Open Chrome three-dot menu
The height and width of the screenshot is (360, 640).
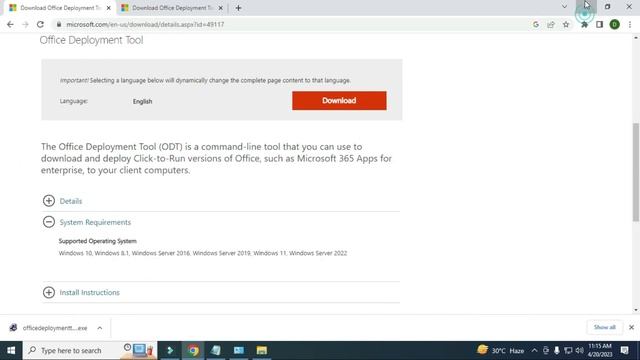point(630,24)
